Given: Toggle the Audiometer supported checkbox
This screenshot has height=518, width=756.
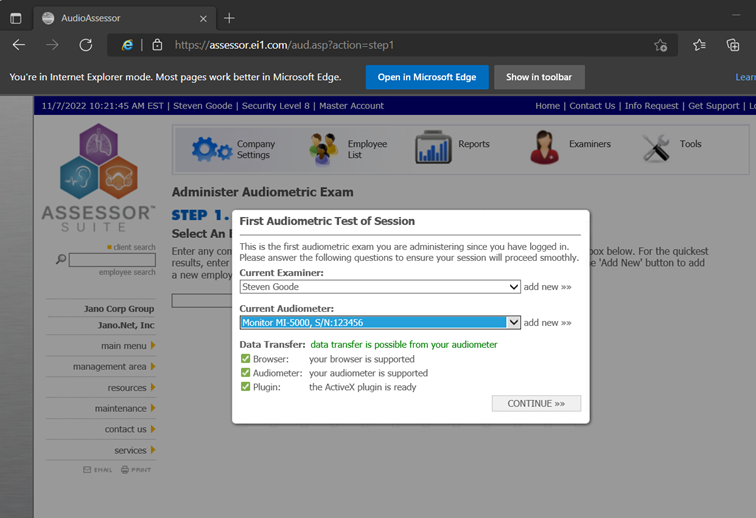Looking at the screenshot, I should tap(245, 372).
